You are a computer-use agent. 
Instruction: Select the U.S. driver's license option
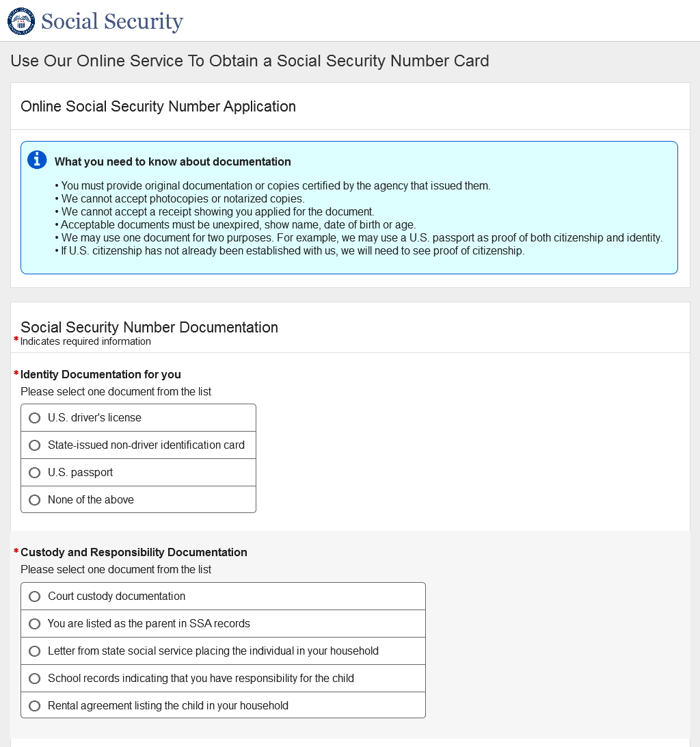[x=35, y=418]
